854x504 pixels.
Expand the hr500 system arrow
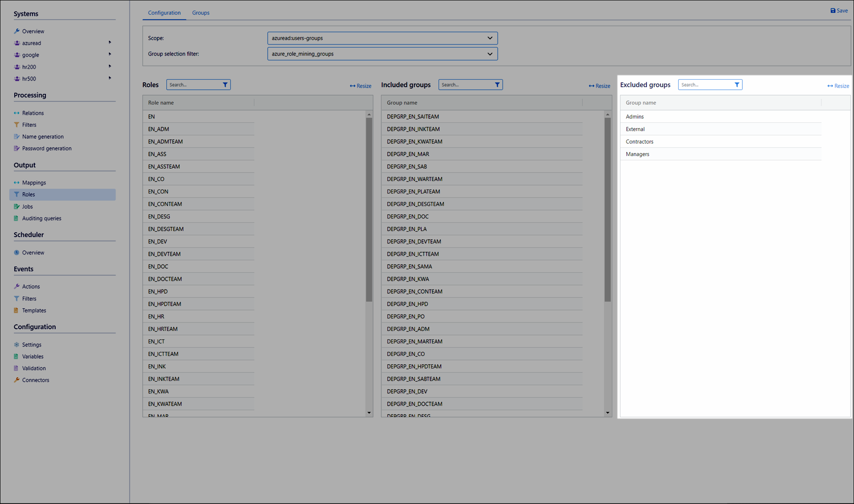[x=110, y=78]
